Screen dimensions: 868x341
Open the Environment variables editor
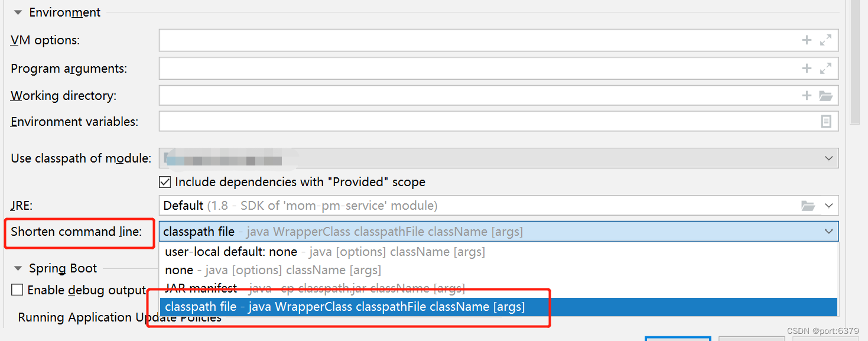pos(825,121)
